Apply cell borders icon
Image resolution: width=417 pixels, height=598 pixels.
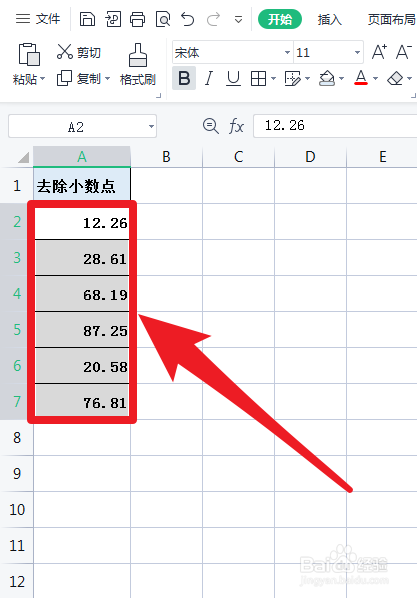(258, 79)
